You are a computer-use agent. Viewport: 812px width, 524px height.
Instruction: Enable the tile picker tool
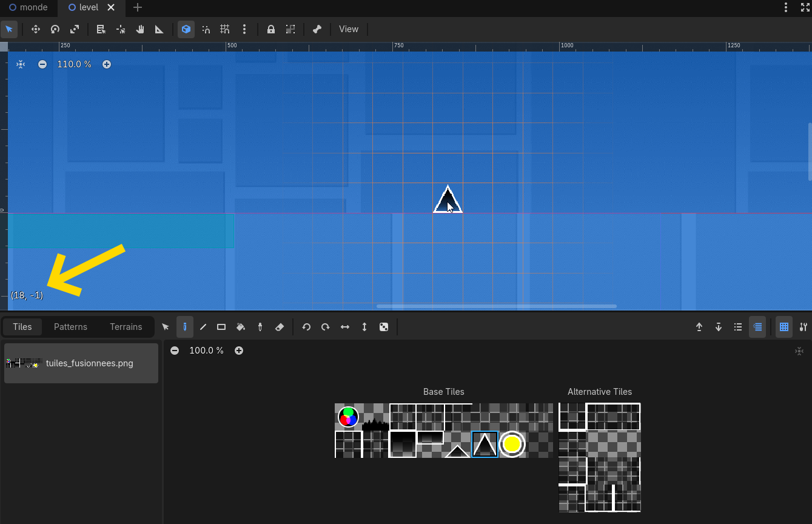(x=260, y=327)
